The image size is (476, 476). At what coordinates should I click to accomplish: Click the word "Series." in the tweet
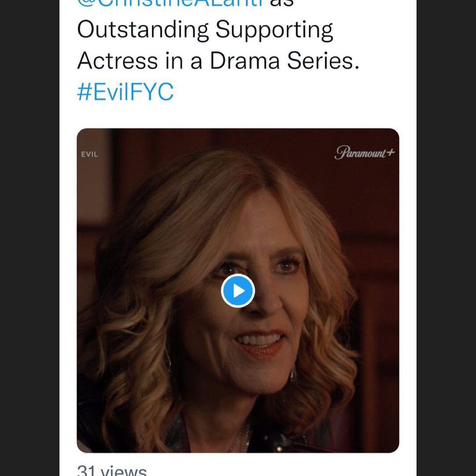pyautogui.click(x=323, y=61)
